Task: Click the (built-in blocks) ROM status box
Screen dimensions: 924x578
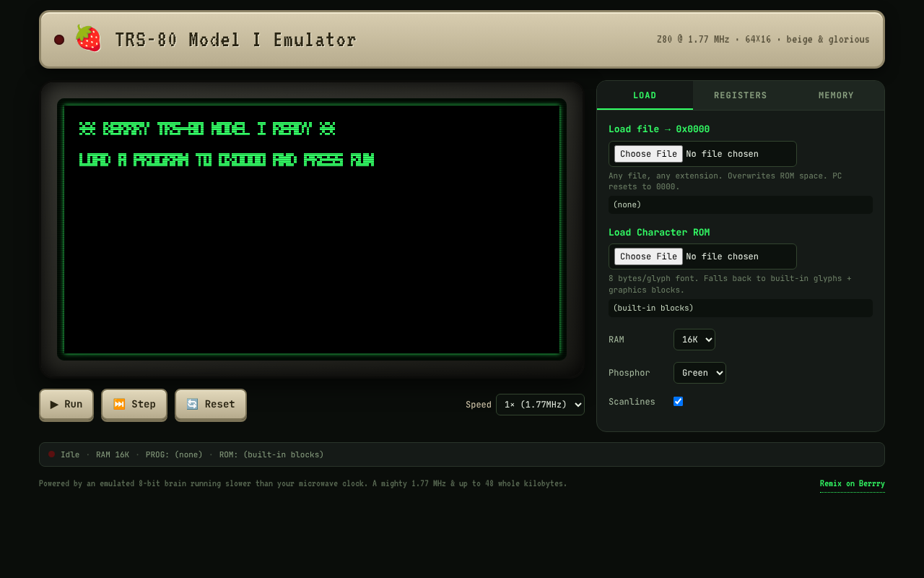Action: [741, 308]
